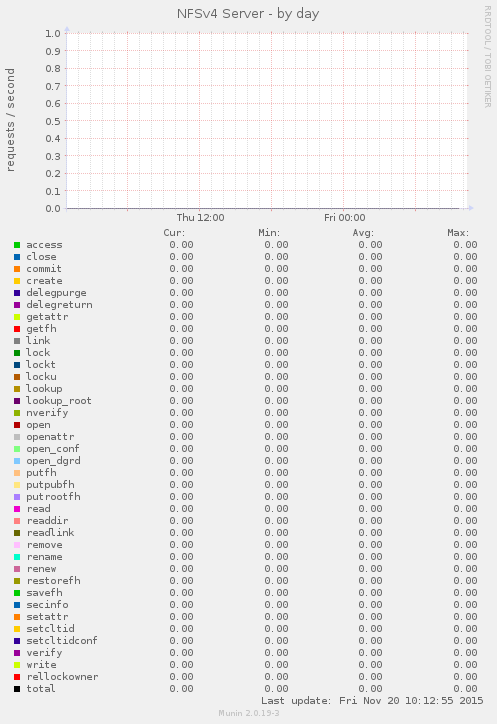Click the lavender putrootfh swatch
The height and width of the screenshot is (724, 497).
tap(17, 497)
